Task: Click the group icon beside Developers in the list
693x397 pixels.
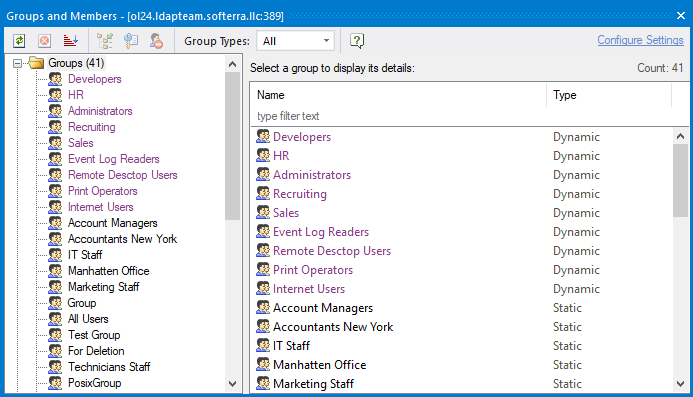Action: [x=263, y=136]
